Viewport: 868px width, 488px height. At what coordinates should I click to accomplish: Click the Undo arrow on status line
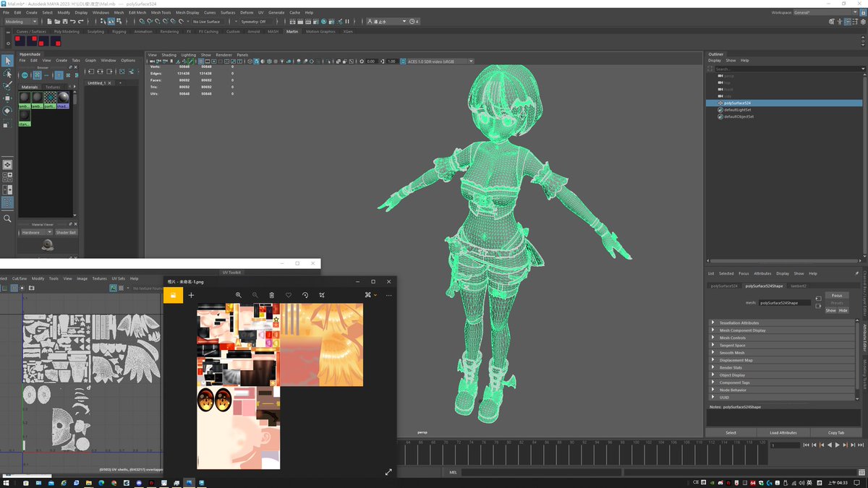click(72, 22)
